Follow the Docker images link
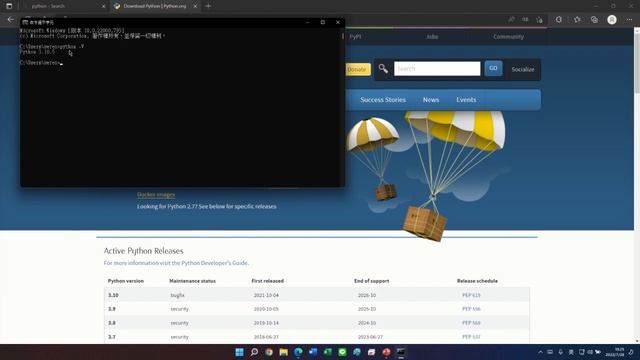Viewport: 640px width, 360px height. (x=156, y=195)
